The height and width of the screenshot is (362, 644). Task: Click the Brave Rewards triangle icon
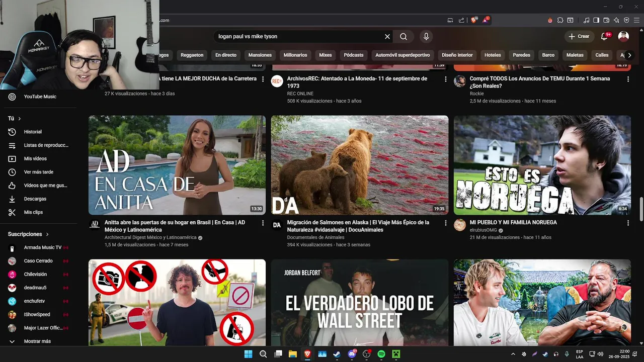click(486, 20)
